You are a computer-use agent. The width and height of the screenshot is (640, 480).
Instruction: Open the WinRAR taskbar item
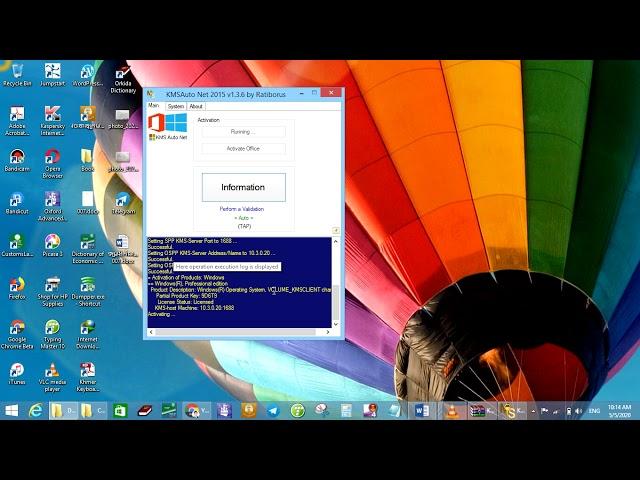coord(482,411)
